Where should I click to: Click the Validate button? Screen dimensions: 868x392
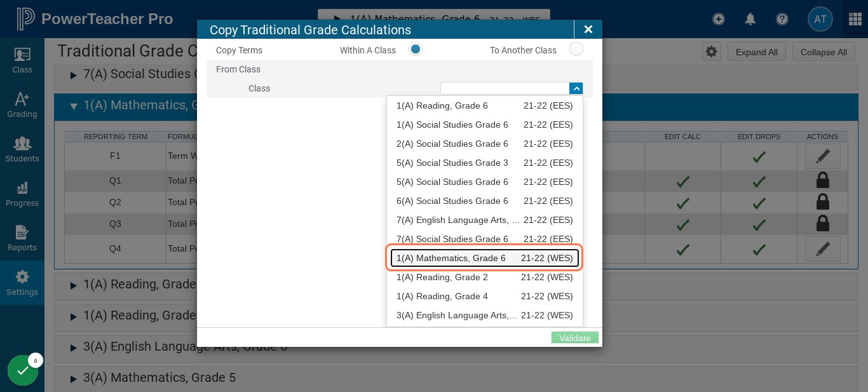coord(575,337)
